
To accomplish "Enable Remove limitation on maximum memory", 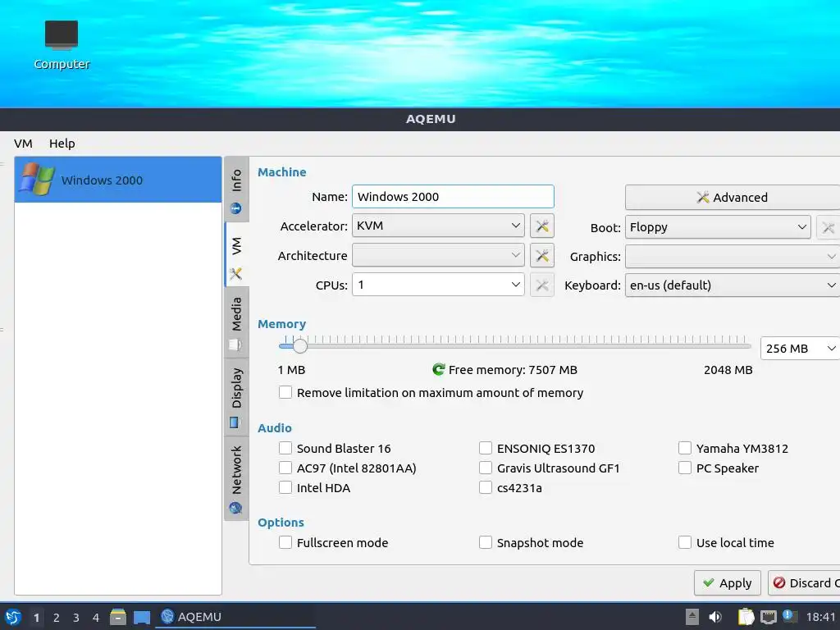I will (285, 393).
